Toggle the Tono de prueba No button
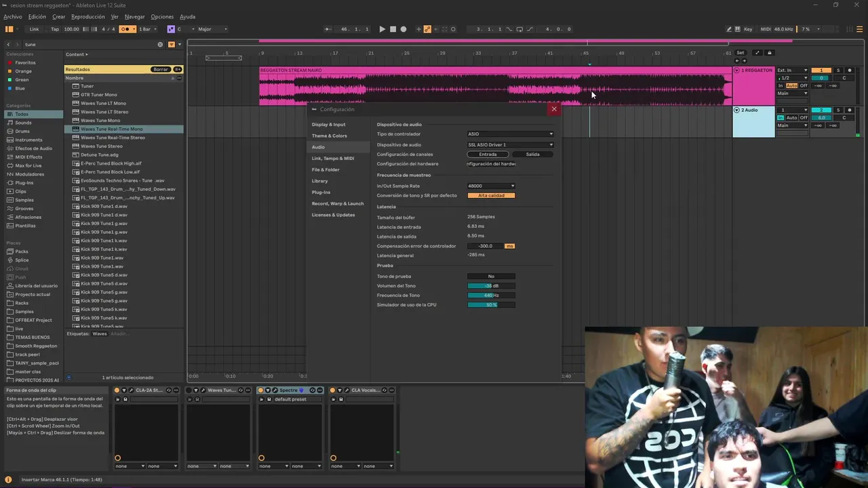The image size is (868, 488). point(491,277)
